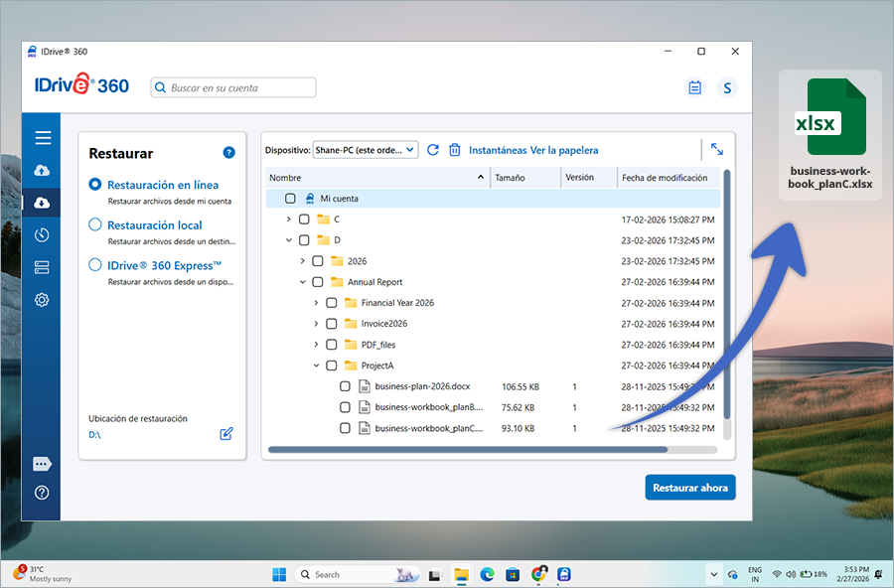
Task: Select the Restauración local radio option
Action: (96, 225)
